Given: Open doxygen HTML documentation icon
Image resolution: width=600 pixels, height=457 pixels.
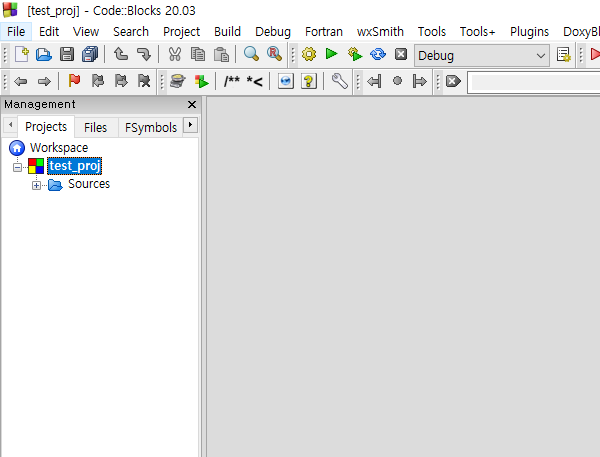Looking at the screenshot, I should [x=285, y=81].
